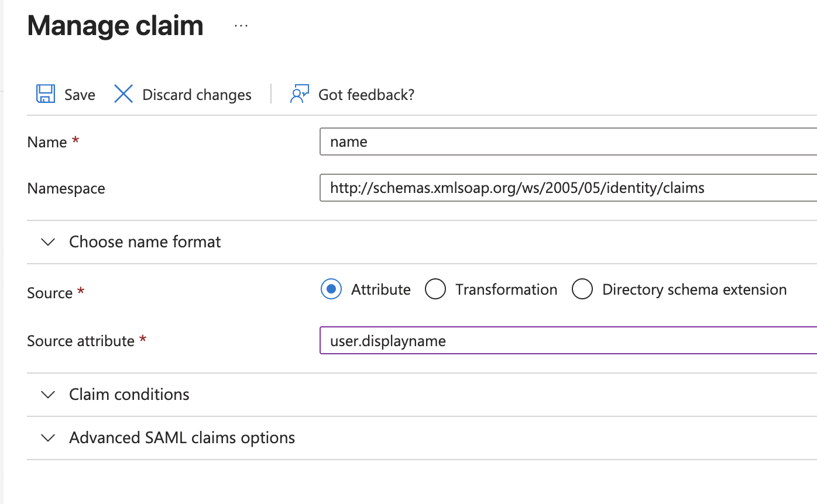The height and width of the screenshot is (504, 817).
Task: Expand Advanced SAML claims options chevron
Action: point(49,438)
